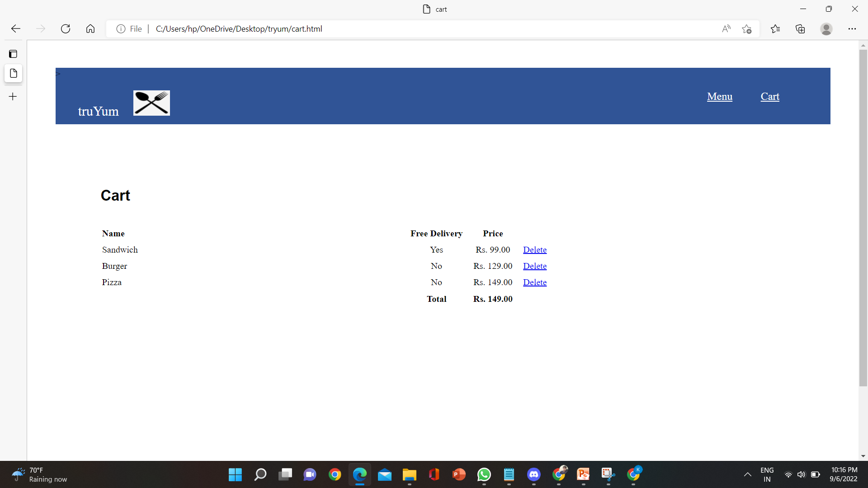Open the Menu link in header
868x488 pixels.
[x=719, y=96]
